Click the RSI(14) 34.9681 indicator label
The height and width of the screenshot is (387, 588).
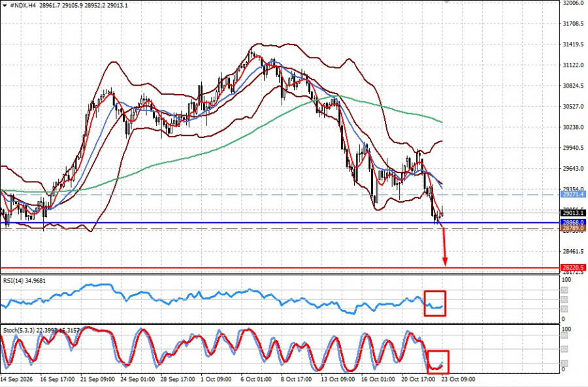(x=24, y=281)
